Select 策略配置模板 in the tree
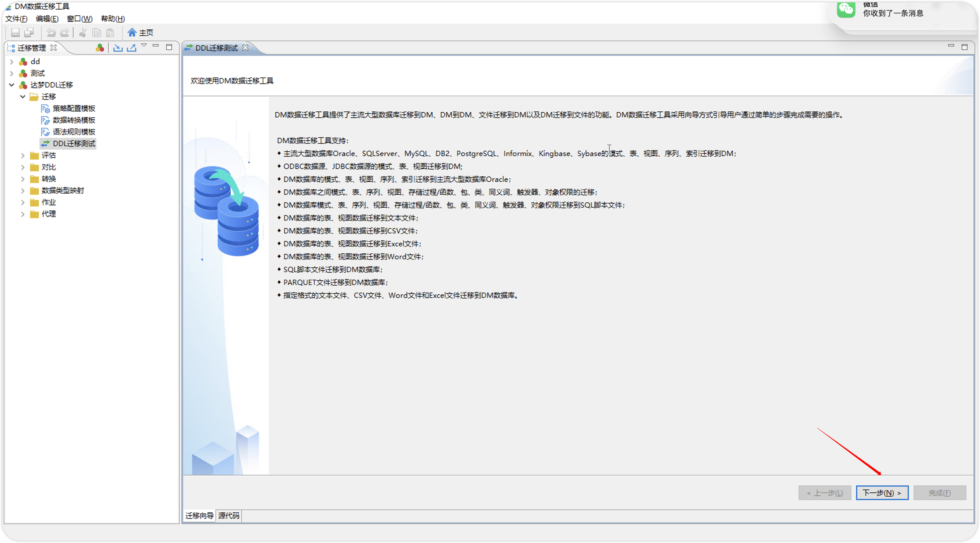980x543 pixels. click(x=74, y=108)
